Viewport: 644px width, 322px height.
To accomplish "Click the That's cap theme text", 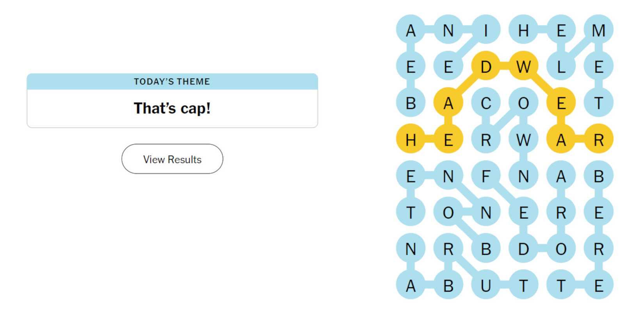I will point(172,109).
